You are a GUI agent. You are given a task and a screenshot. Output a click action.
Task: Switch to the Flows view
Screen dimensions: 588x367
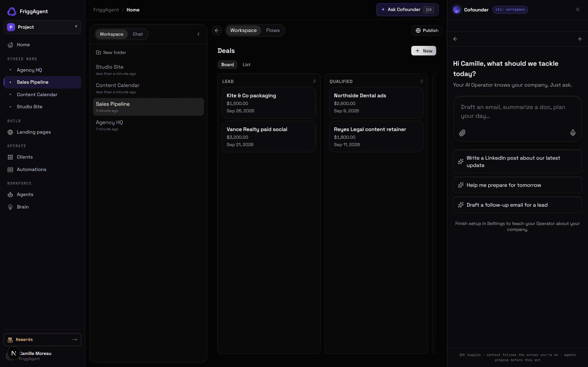pyautogui.click(x=273, y=30)
